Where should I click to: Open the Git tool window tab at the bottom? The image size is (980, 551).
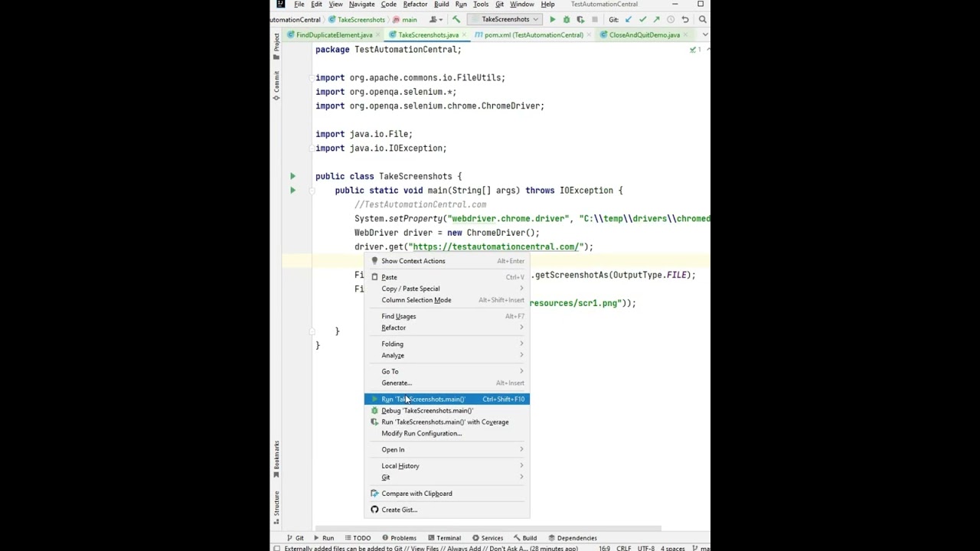pyautogui.click(x=295, y=538)
